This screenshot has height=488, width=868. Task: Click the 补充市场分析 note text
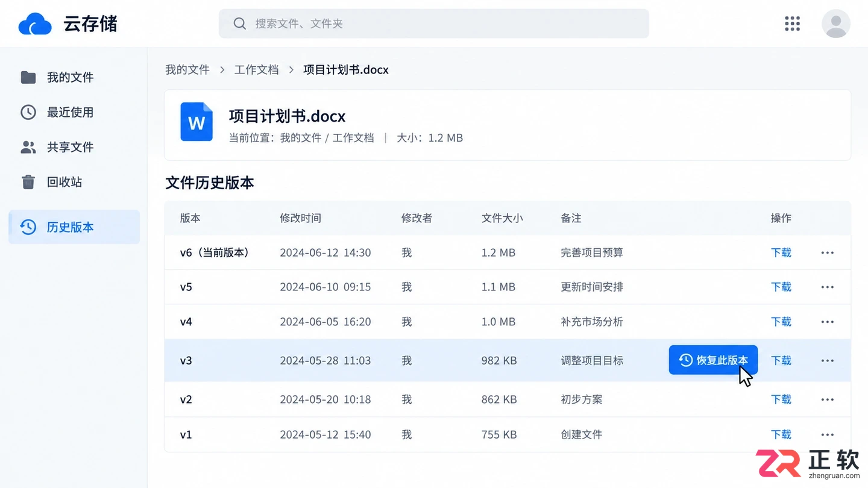click(592, 322)
